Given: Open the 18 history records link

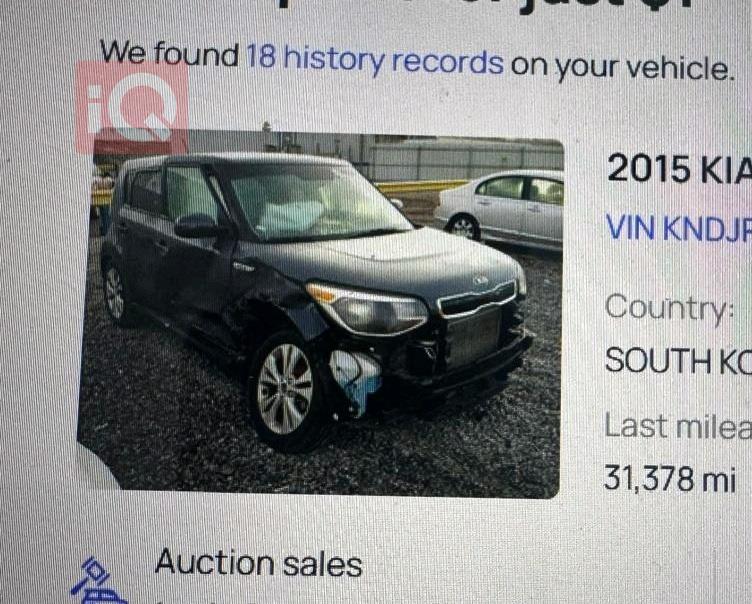Looking at the screenshot, I should (x=375, y=60).
